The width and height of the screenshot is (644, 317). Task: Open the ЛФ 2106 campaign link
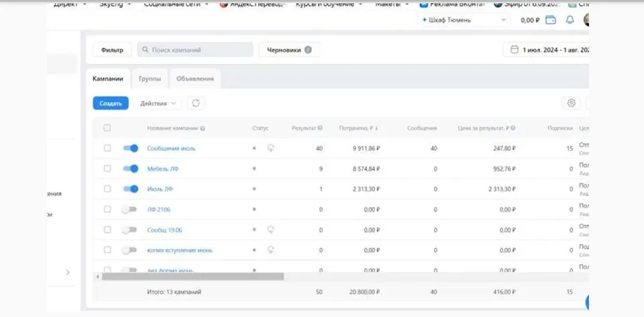coord(158,210)
